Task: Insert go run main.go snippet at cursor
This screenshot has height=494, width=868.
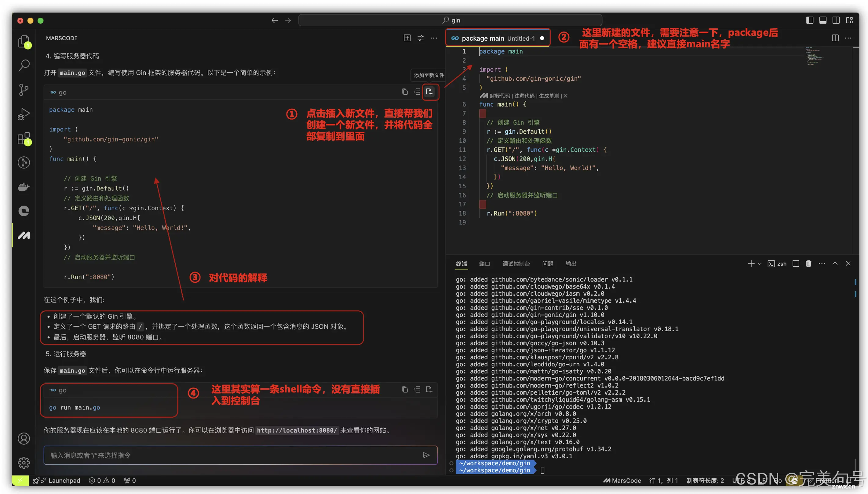Action: [x=417, y=390]
